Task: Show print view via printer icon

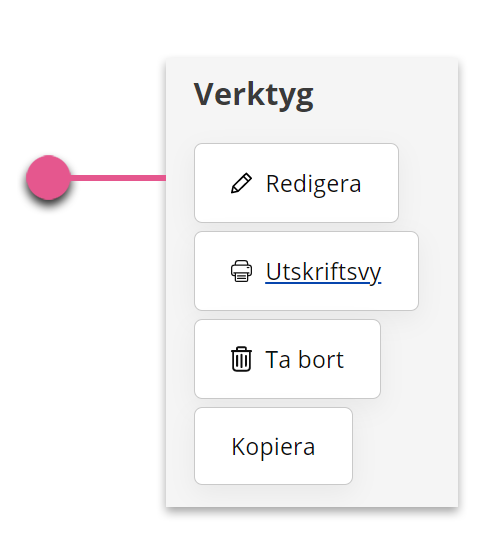Action: click(x=241, y=271)
